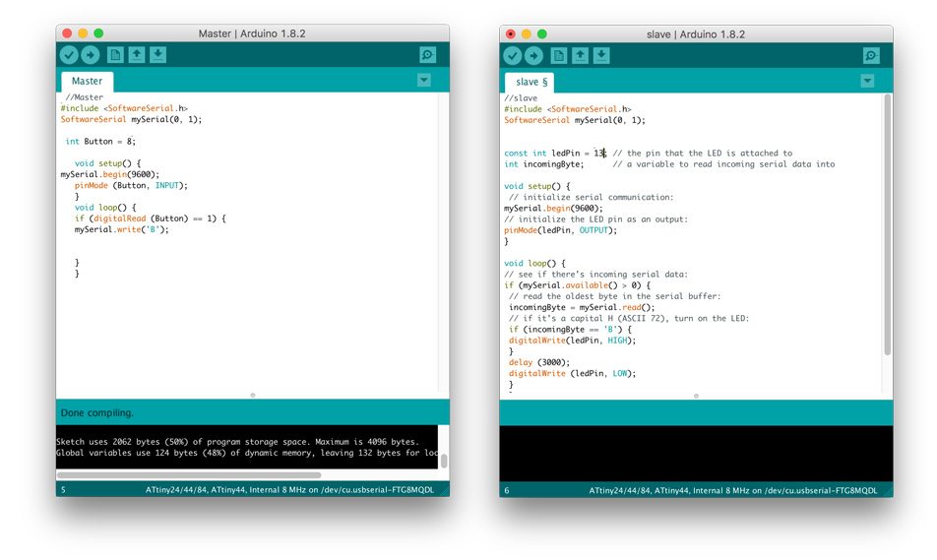Image resolution: width=937 pixels, height=560 pixels.
Task: Click board info status bar in Master window
Action: (x=289, y=489)
